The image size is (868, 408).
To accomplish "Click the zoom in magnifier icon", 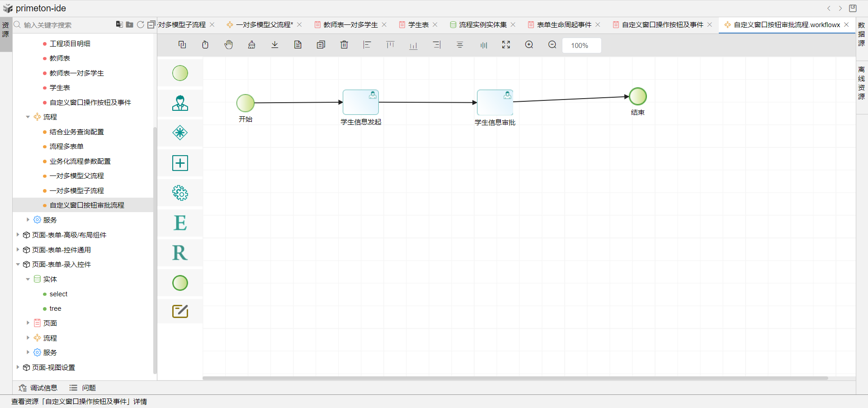I will 529,45.
